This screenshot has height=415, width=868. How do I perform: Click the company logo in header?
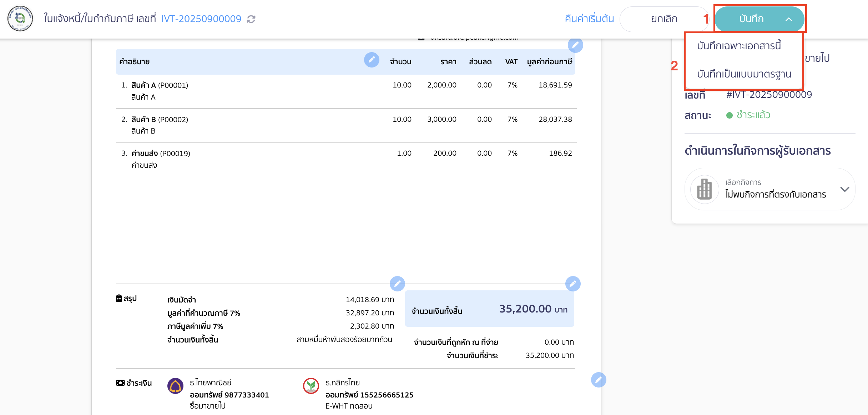tap(20, 19)
